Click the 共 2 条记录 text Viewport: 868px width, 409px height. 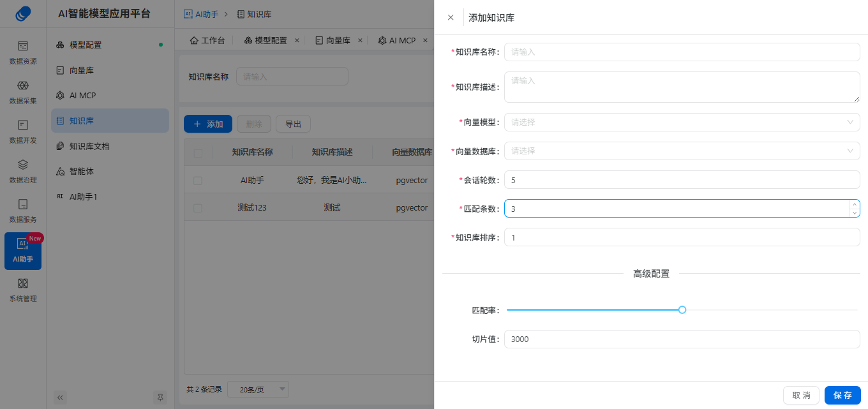204,389
